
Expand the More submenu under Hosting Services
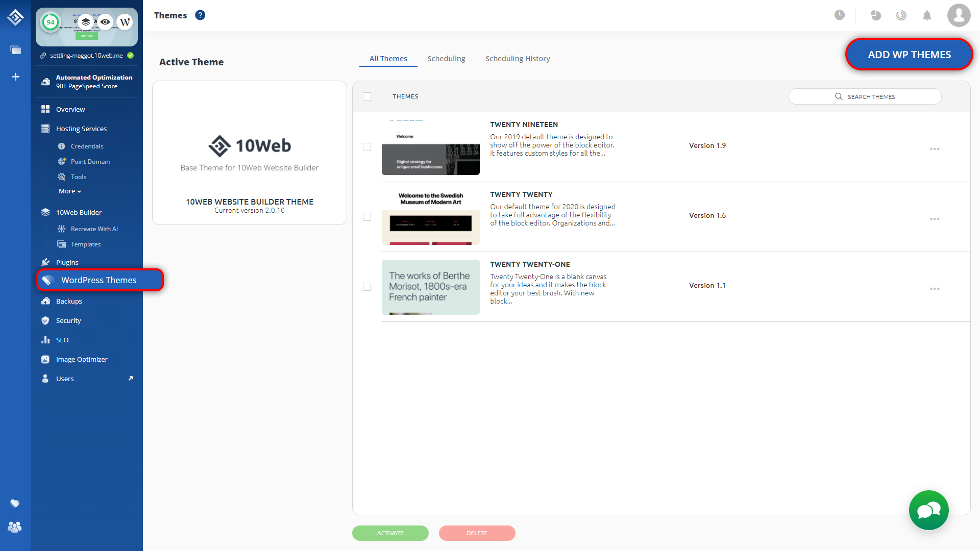coord(70,191)
